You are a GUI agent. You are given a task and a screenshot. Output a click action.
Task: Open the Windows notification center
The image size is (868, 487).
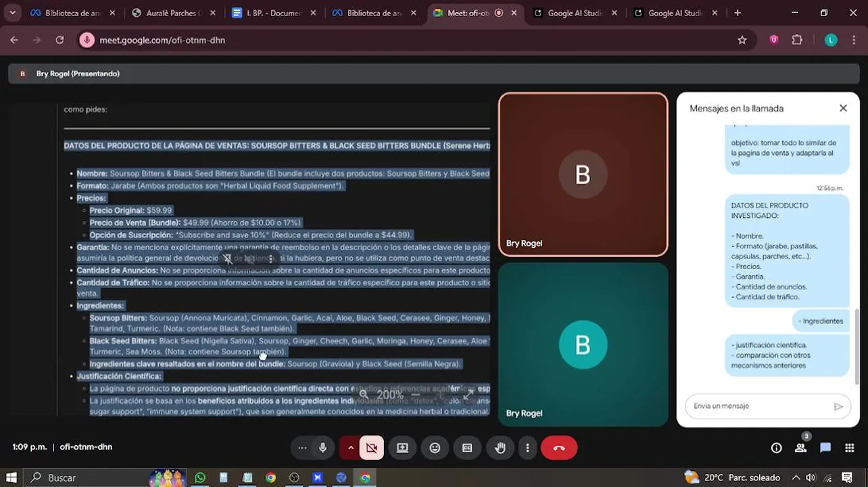(847, 478)
